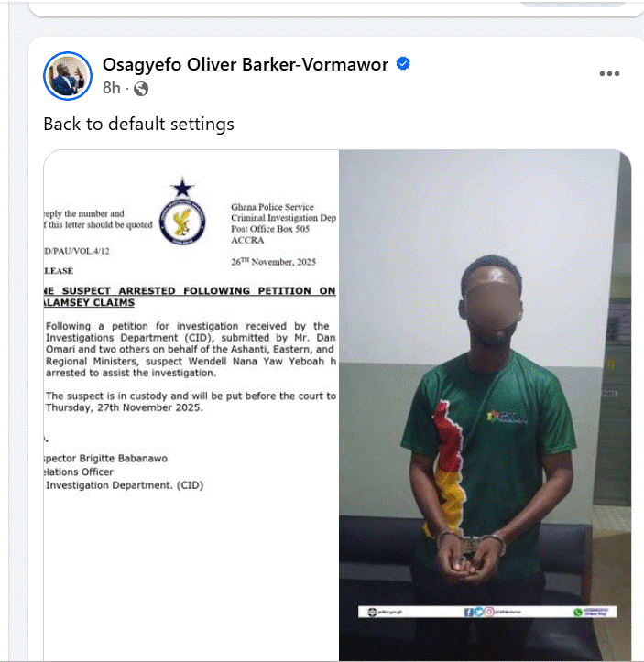Click the WhatsApp icon in photo banner

pos(578,613)
